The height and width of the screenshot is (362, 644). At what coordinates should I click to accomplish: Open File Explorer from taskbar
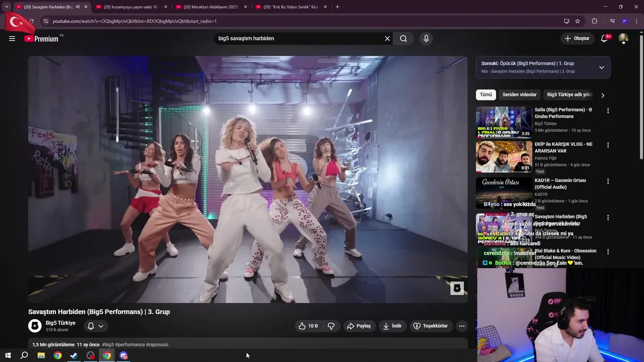(x=41, y=355)
